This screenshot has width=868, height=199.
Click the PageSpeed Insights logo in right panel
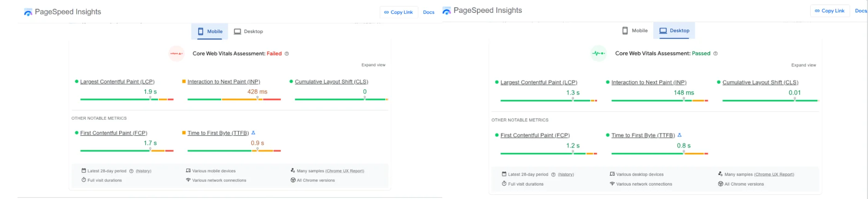[x=446, y=11]
